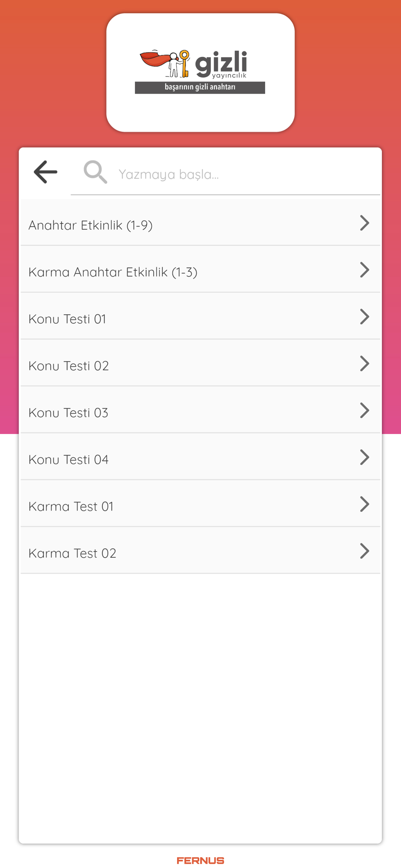
Task: Tap the magnifying glass search icon
Action: tap(95, 172)
